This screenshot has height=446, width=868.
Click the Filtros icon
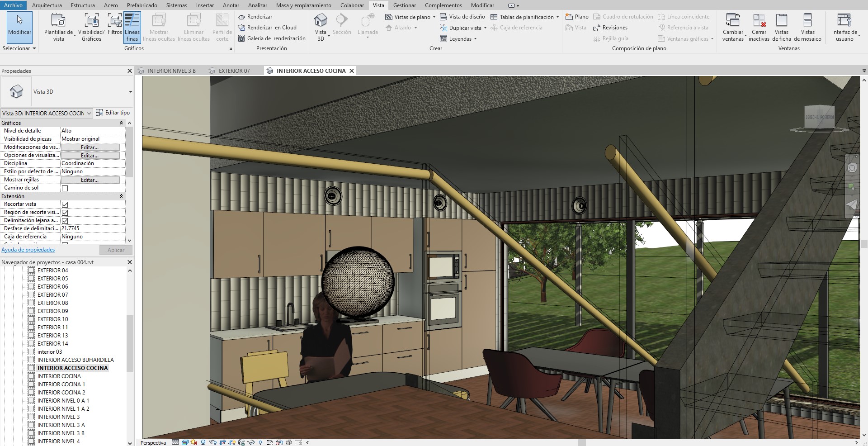click(x=114, y=24)
